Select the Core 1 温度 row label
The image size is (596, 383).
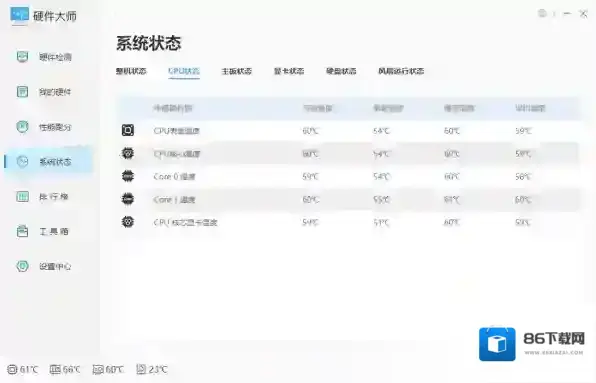(x=174, y=199)
